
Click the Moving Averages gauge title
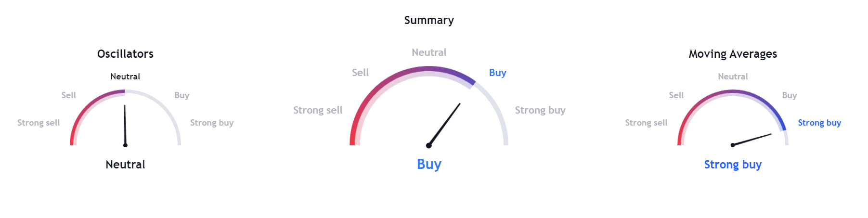(x=733, y=54)
